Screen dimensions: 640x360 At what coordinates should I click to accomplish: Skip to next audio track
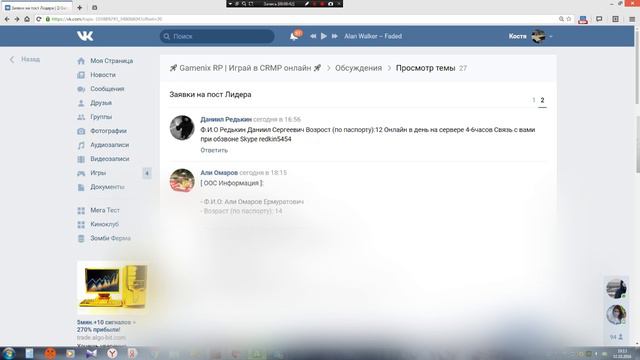tap(334, 36)
